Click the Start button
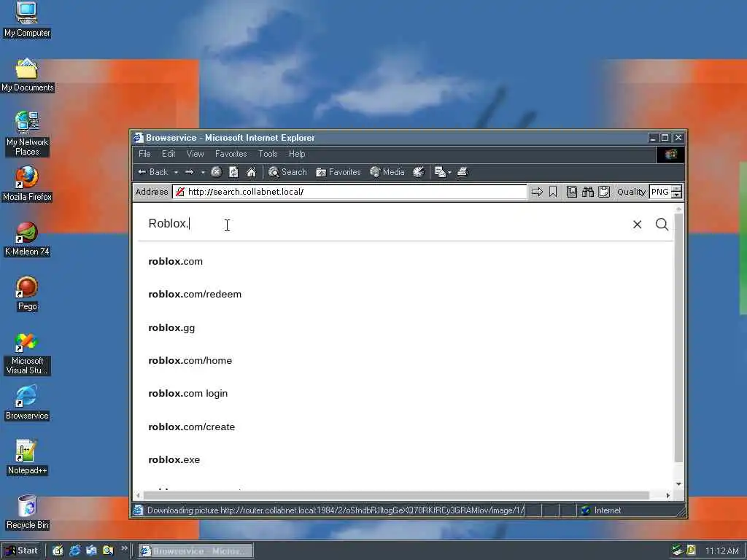The height and width of the screenshot is (560, 747). tap(21, 551)
